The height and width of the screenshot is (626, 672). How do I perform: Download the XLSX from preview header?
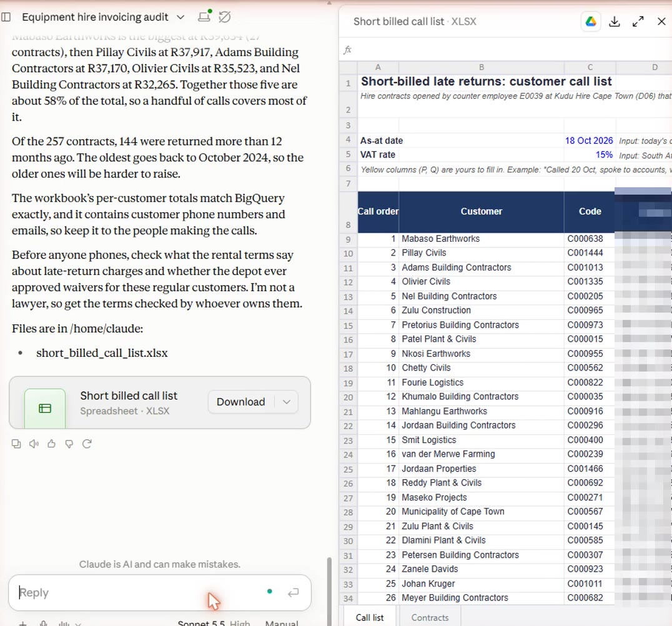[x=614, y=21]
